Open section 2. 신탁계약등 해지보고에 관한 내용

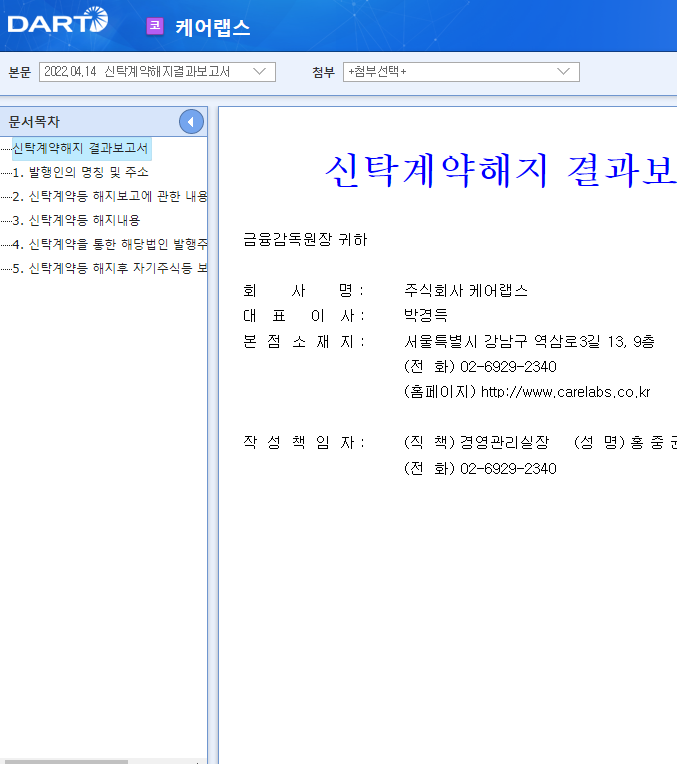click(x=110, y=196)
